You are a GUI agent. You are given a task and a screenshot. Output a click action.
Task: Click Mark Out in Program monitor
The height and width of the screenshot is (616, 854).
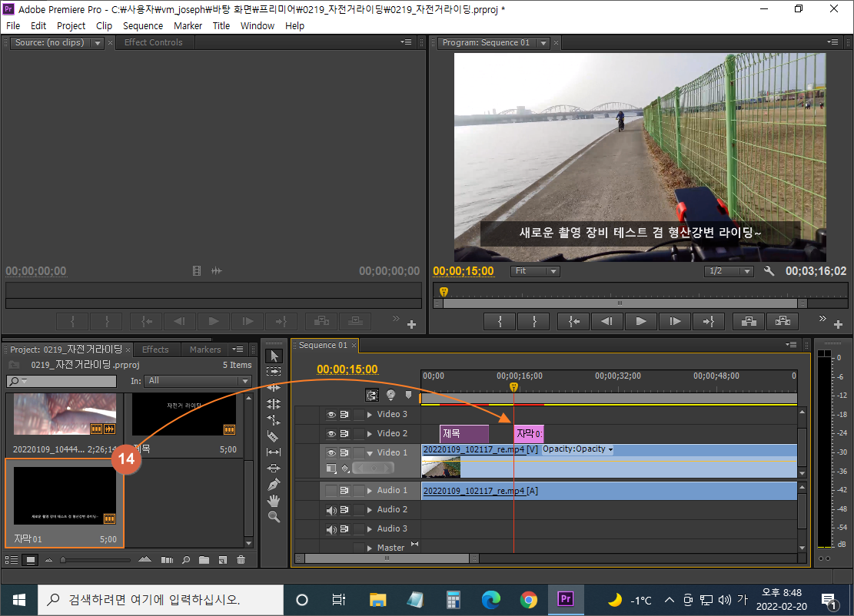click(x=533, y=322)
